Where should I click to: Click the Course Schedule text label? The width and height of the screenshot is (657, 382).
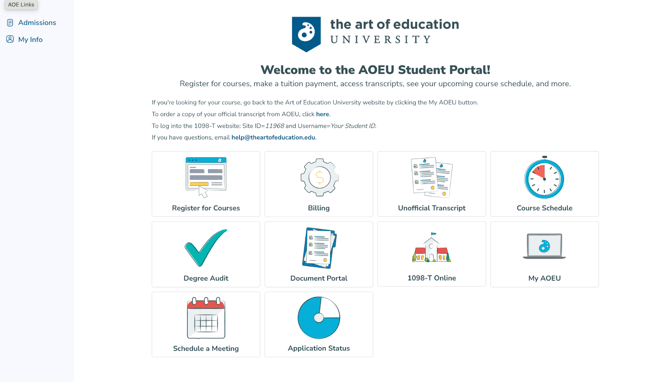[544, 208]
